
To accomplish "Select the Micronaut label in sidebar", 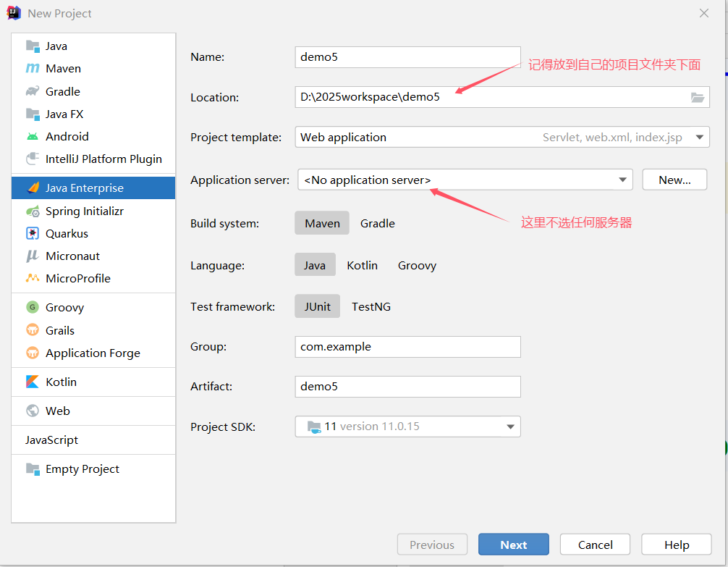I will click(72, 256).
